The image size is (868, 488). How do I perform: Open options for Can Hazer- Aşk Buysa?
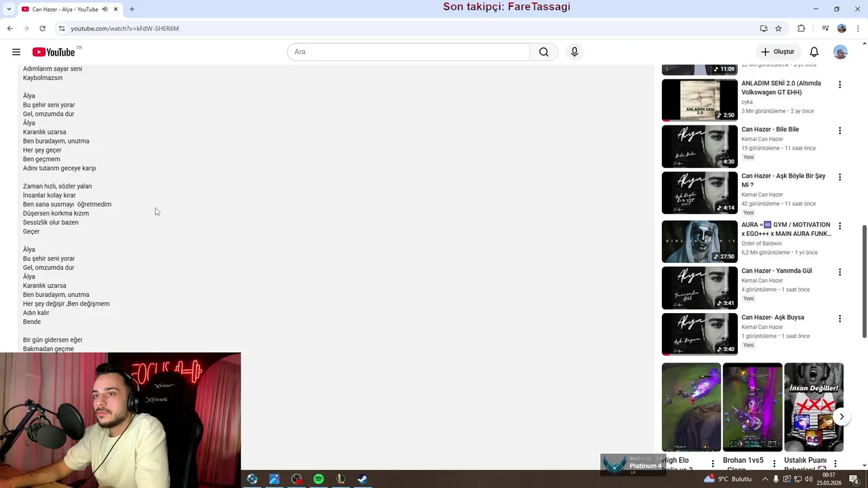point(840,319)
